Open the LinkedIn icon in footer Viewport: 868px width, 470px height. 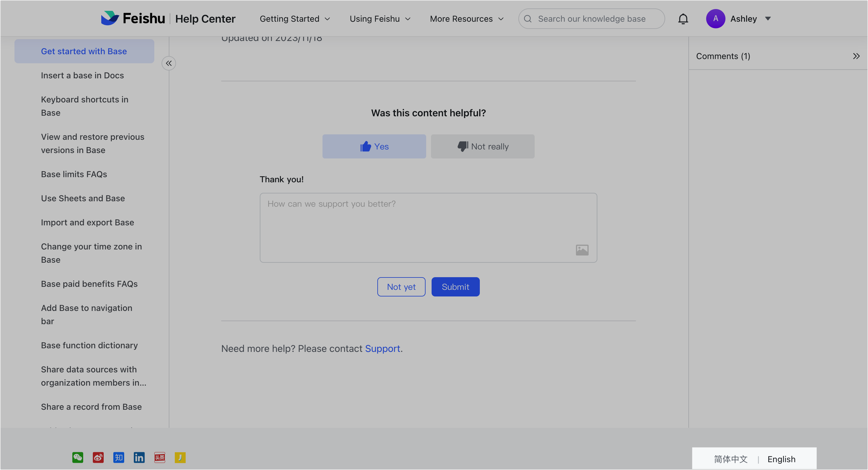tap(139, 458)
